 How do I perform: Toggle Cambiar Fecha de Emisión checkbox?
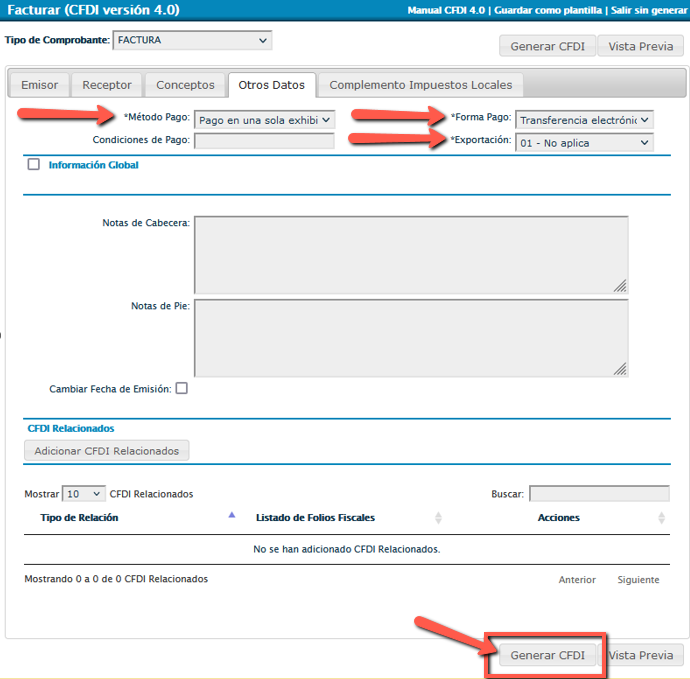pyautogui.click(x=181, y=388)
